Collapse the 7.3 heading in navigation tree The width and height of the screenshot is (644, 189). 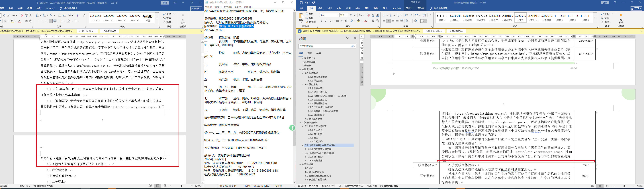click(x=303, y=153)
